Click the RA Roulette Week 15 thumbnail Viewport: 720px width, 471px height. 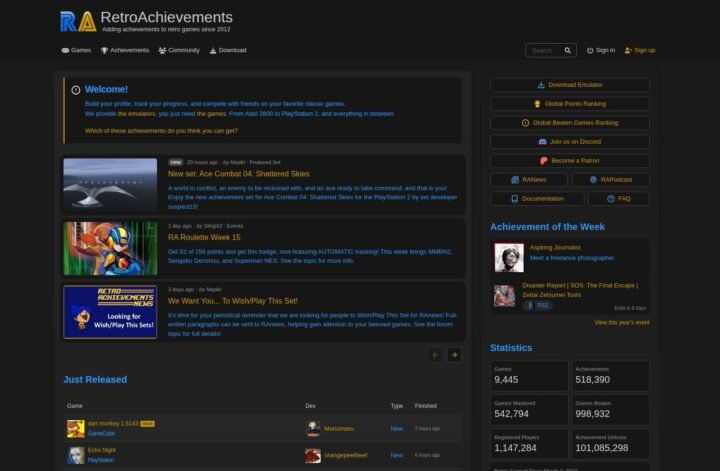[110, 248]
